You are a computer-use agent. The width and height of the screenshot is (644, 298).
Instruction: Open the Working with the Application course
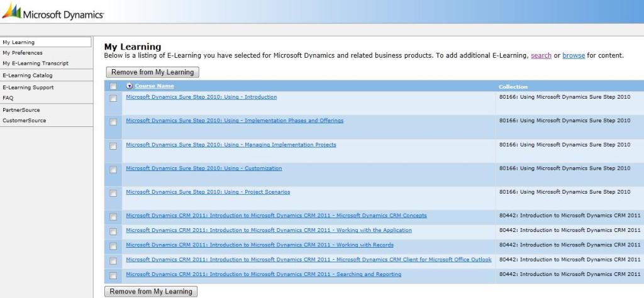(x=269, y=230)
